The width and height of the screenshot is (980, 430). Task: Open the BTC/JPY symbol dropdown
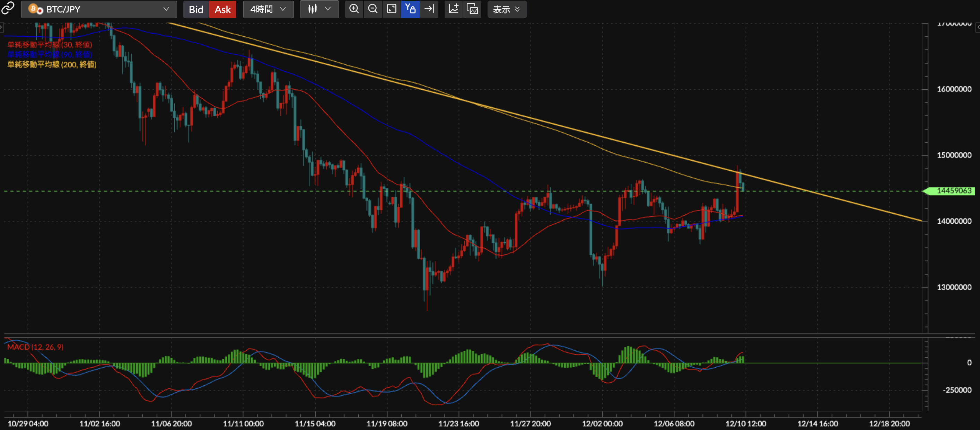click(99, 9)
